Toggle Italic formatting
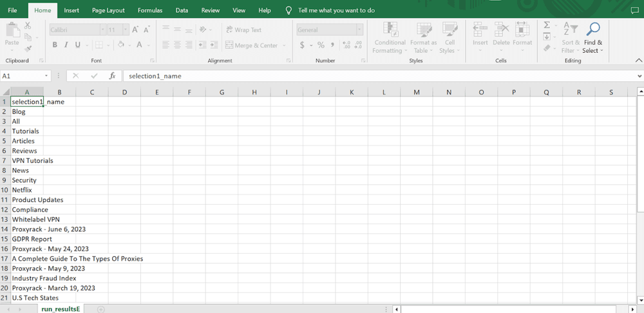 click(x=66, y=45)
